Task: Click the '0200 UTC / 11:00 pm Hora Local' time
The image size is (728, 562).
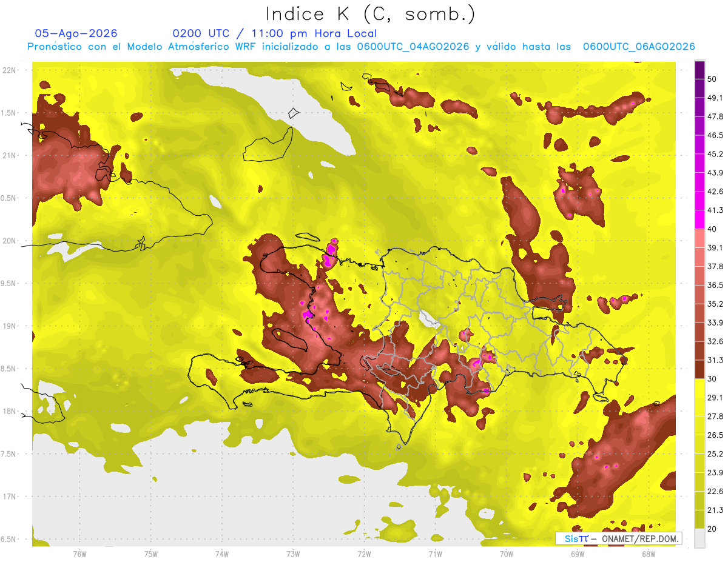Action: pyautogui.click(x=274, y=33)
